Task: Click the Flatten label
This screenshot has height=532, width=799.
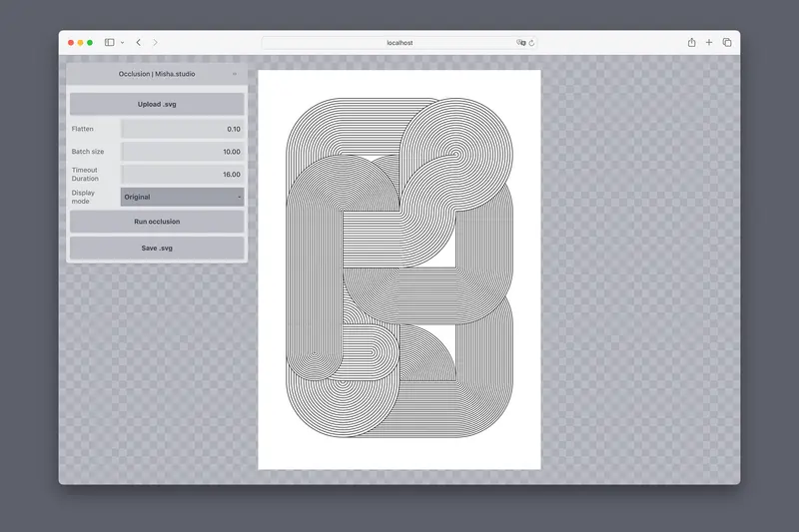Action: click(83, 129)
